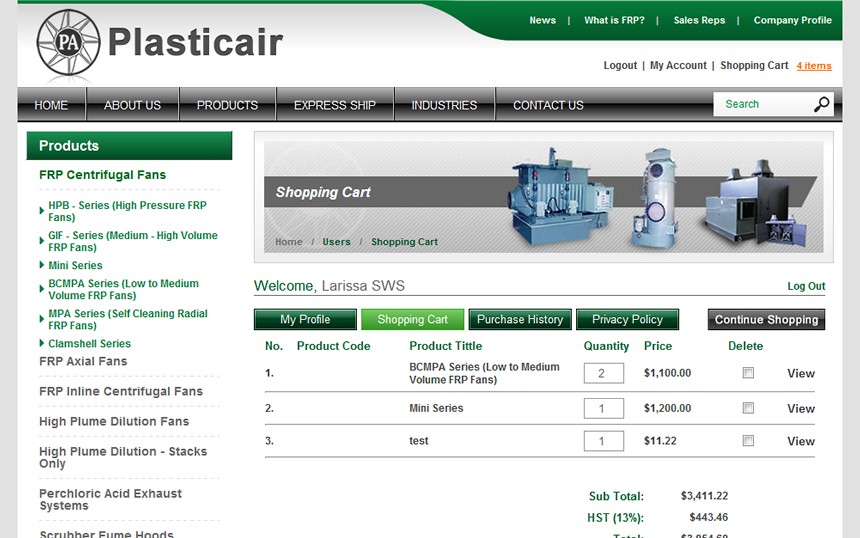The image size is (860, 538).
Task: Check delete box for Mini Series
Action: [x=748, y=408]
